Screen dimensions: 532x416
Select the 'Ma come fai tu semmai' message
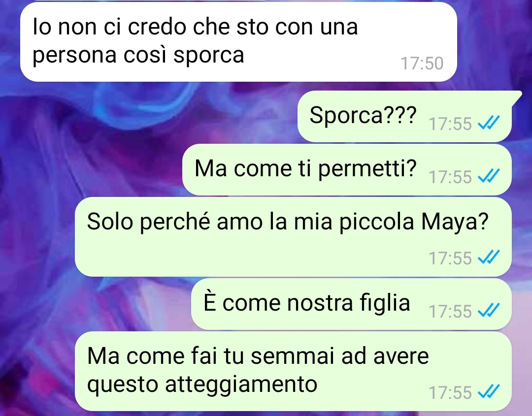(x=293, y=371)
